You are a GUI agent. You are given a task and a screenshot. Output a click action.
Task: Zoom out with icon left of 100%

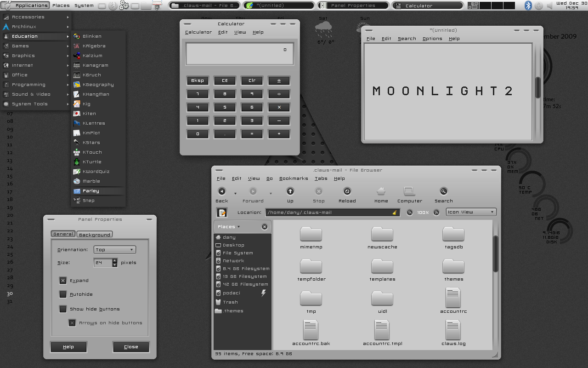click(410, 213)
